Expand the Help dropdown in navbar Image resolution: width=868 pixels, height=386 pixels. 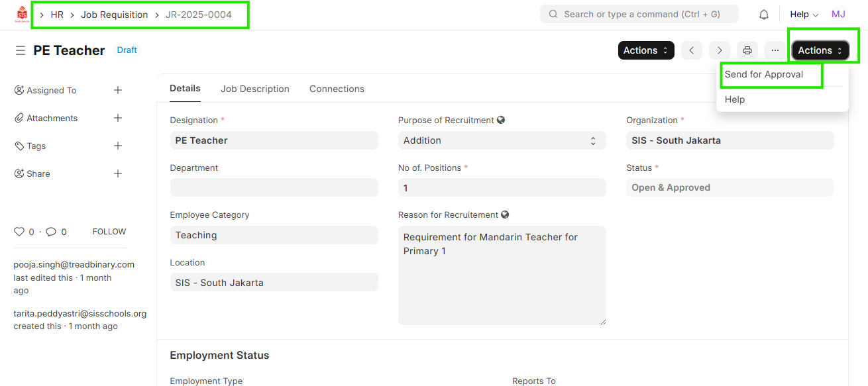pos(804,15)
